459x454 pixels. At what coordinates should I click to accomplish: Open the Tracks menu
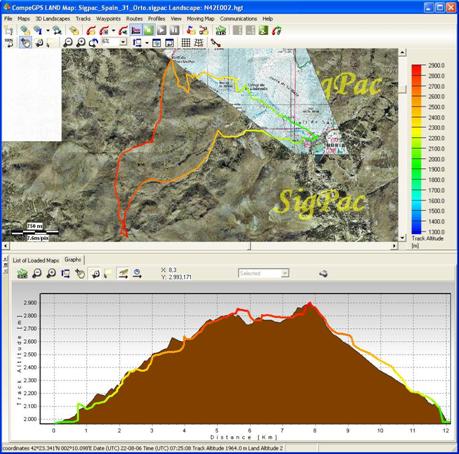tap(83, 19)
